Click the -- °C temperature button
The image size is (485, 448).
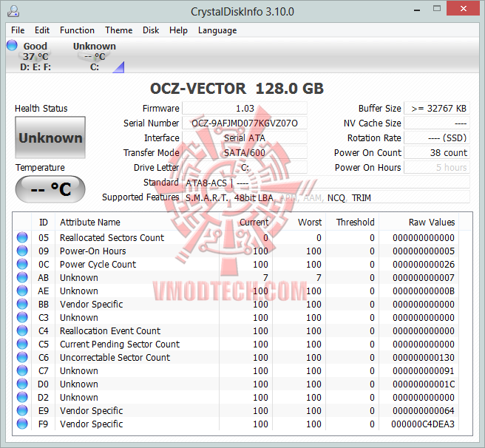pos(50,189)
